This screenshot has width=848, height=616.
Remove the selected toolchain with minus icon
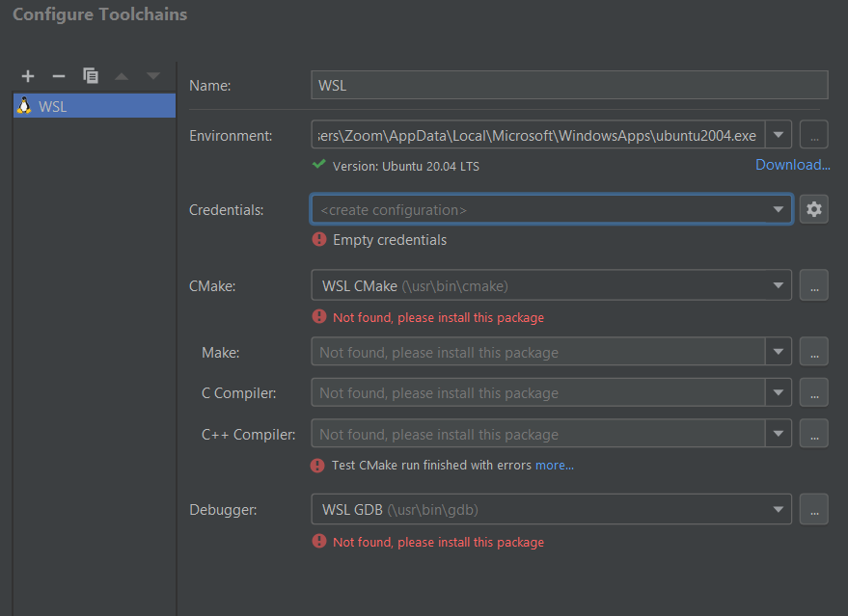59,76
